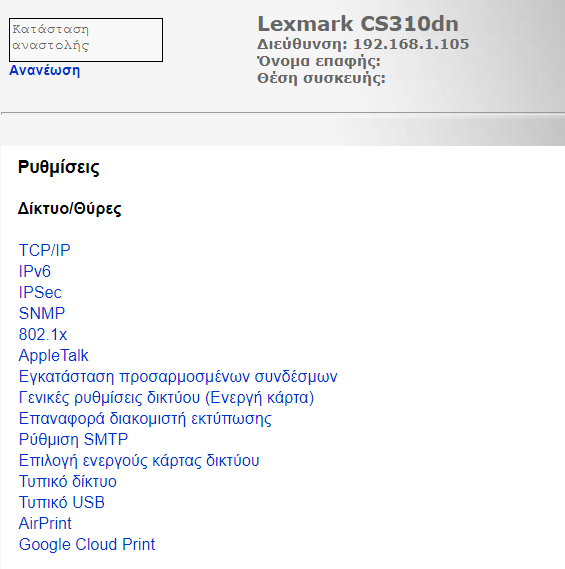Viewport: 565px width, 569px height.
Task: Open Ρύθμιση SMTP link
Action: pyautogui.click(x=73, y=439)
